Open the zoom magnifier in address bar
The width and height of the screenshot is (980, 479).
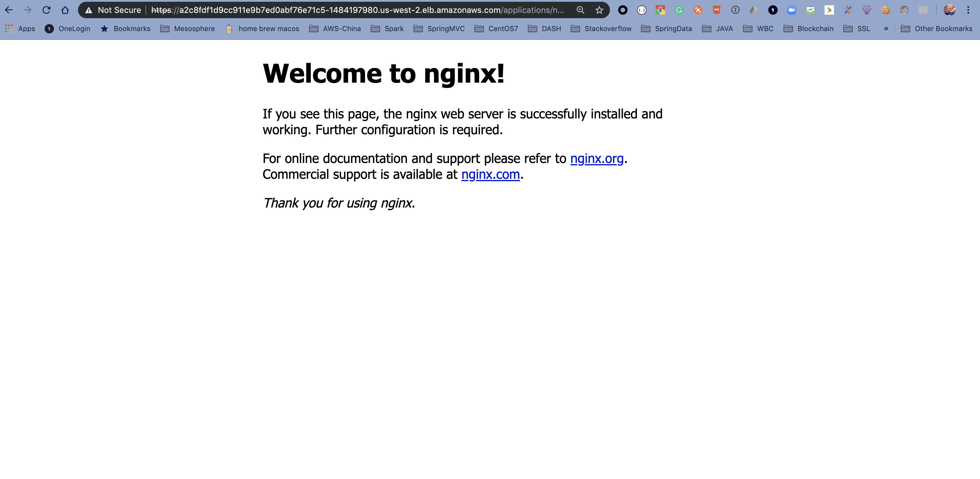point(580,10)
